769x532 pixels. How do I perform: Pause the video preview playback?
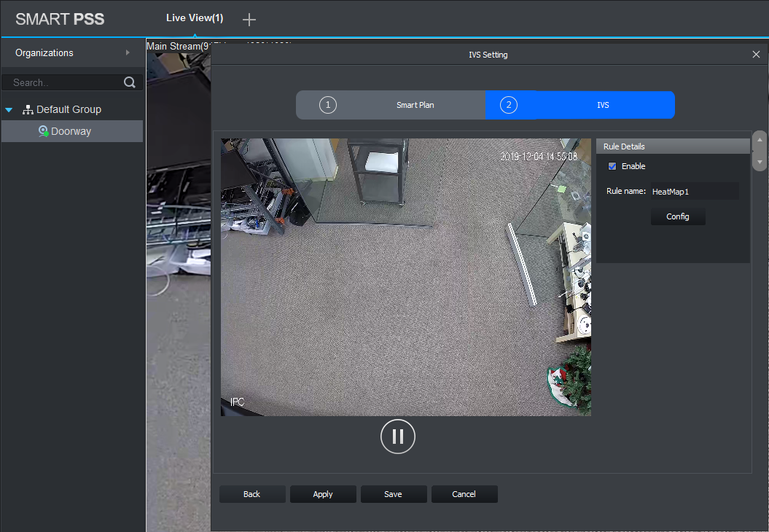(x=397, y=437)
